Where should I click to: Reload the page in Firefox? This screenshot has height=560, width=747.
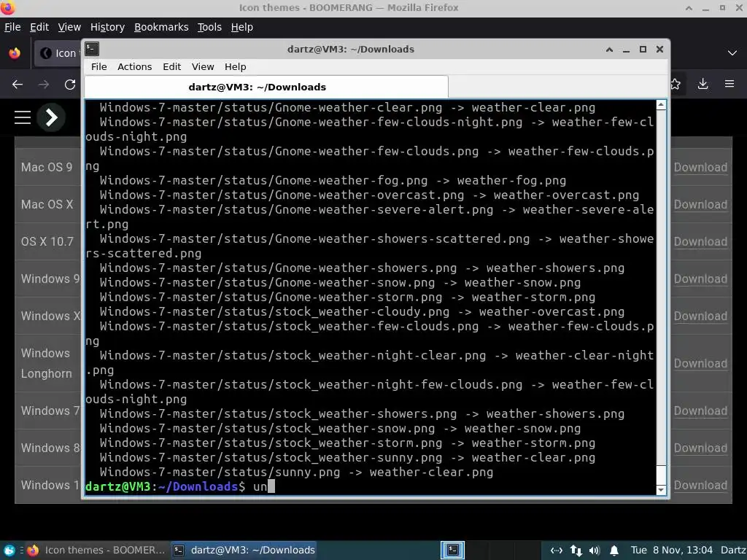point(70,85)
